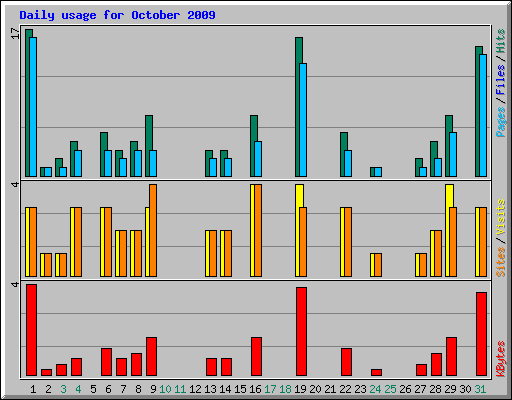Image resolution: width=512 pixels, height=400 pixels.
Task: Click green day label "10"
Action: pos(165,389)
